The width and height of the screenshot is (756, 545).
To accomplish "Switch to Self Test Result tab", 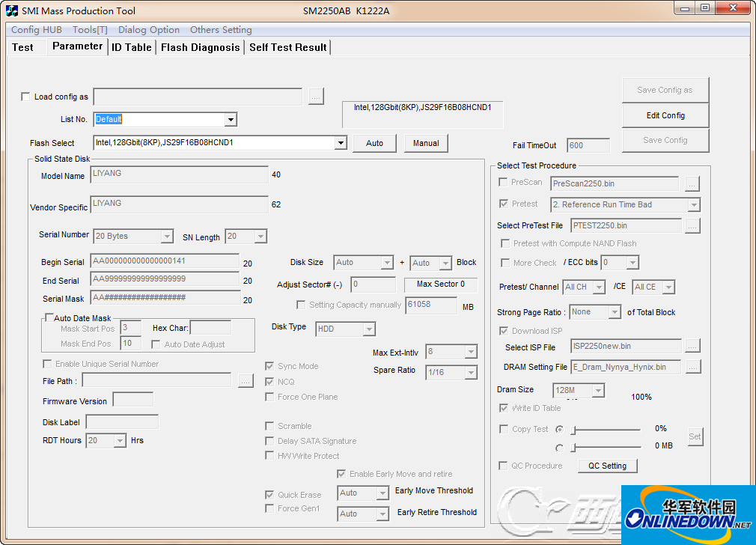I will [x=288, y=47].
